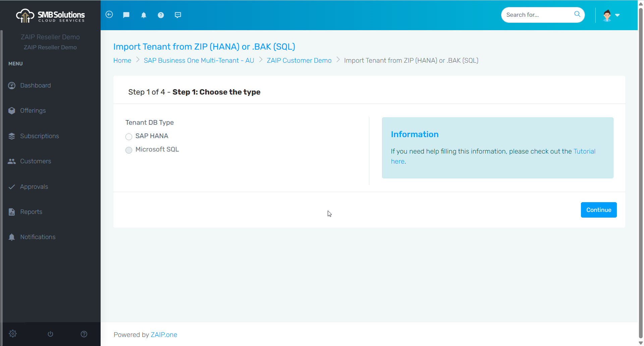Click the scrollbar down arrow

[641, 343]
